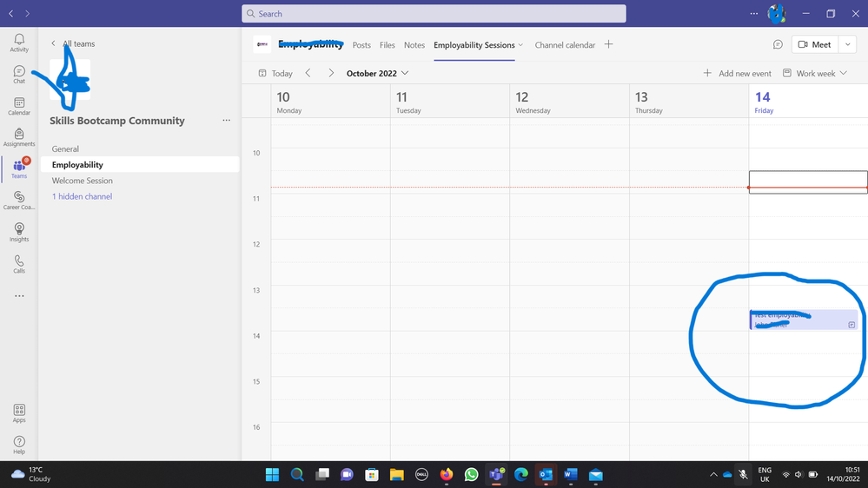Screen dimensions: 868x488
Task: Select the Employability channel
Action: click(x=140, y=164)
